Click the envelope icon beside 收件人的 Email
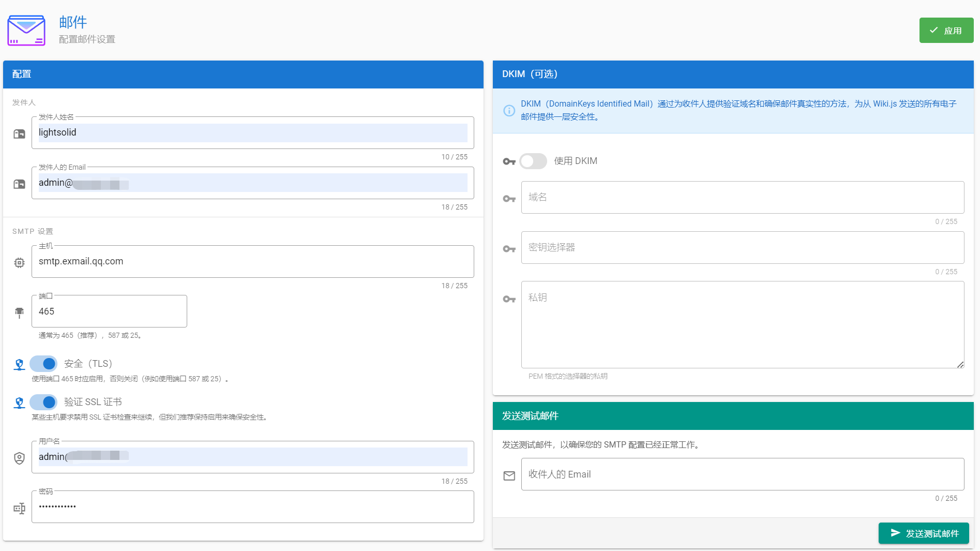This screenshot has height=551, width=980. pos(509,476)
